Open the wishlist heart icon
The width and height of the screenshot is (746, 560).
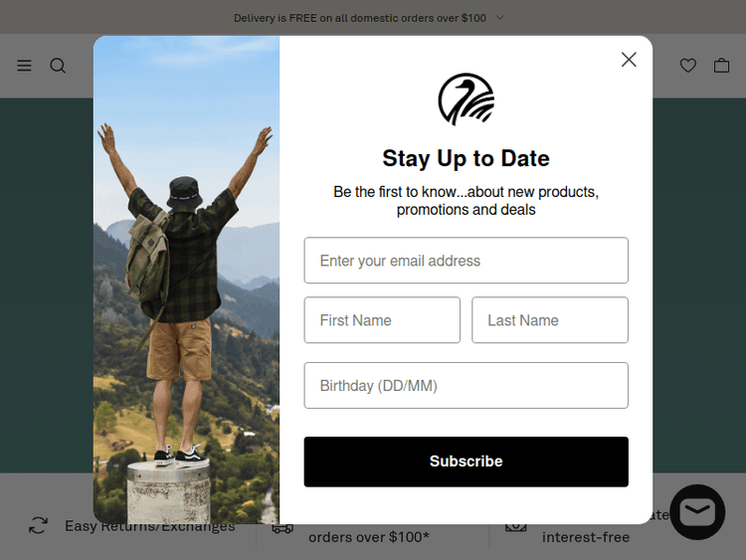click(688, 66)
